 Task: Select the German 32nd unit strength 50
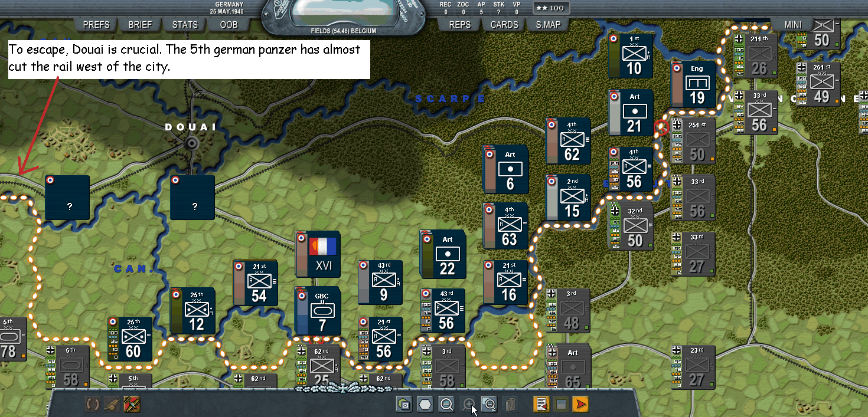(x=631, y=226)
